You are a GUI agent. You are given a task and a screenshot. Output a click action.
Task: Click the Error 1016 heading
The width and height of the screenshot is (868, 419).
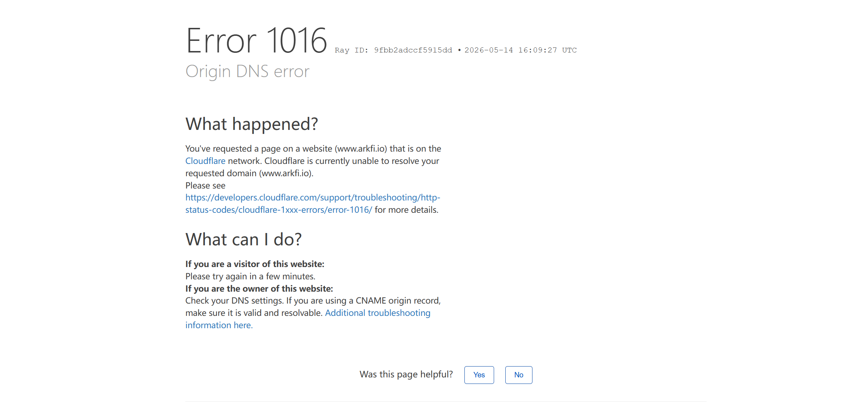click(256, 41)
